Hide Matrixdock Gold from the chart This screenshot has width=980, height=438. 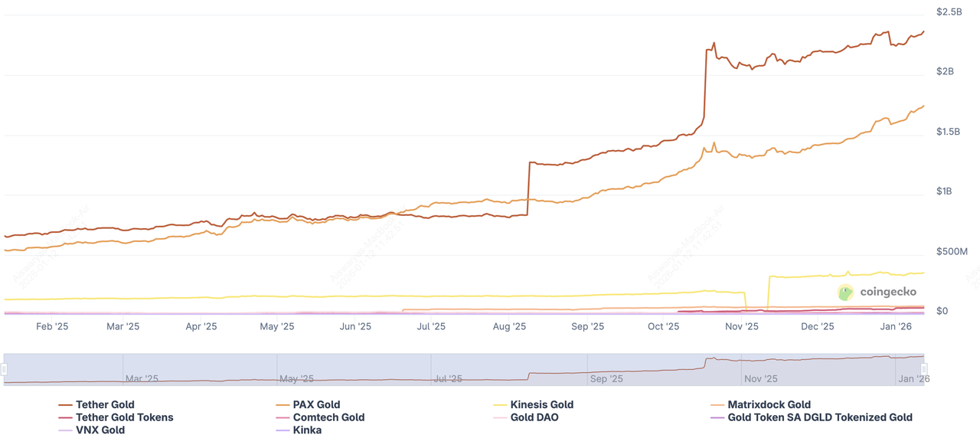tap(769, 405)
